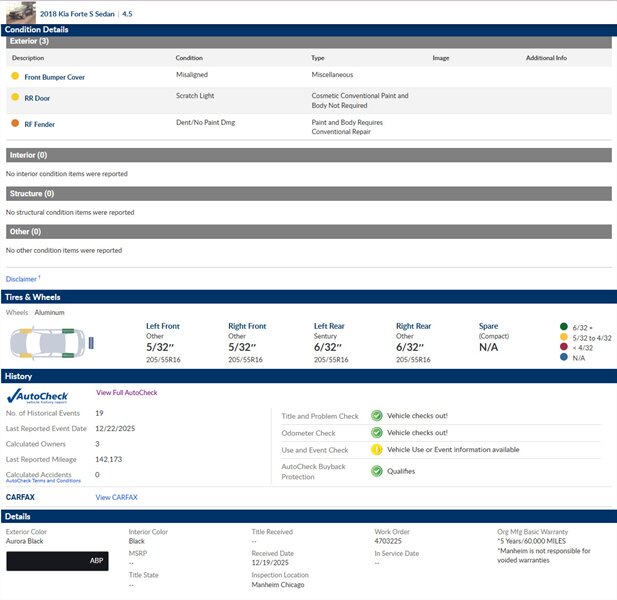Click the yellow severity dot next to RR Door
The width and height of the screenshot is (617, 600).
[15, 98]
